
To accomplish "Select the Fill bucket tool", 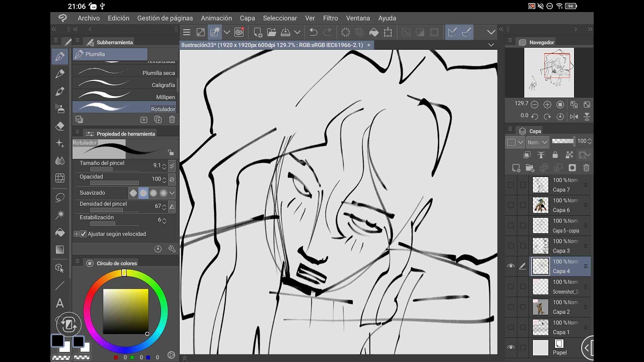I will pos(60,232).
